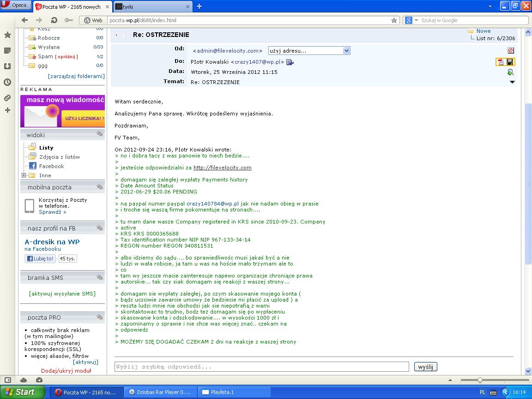Open Links panel in Opera sidebar
532x399 pixels.
pyautogui.click(x=7, y=98)
